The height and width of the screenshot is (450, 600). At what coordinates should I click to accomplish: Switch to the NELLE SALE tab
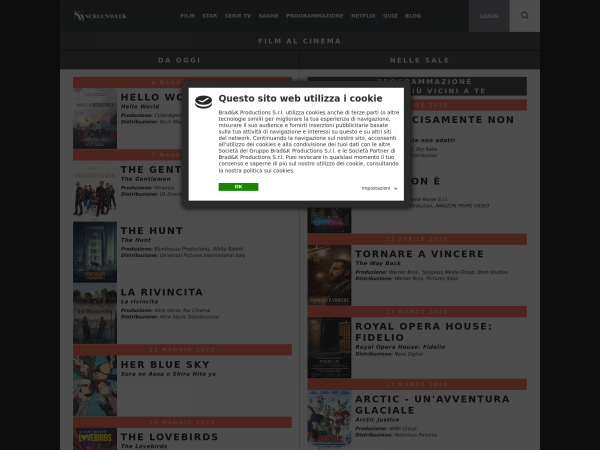[x=420, y=61]
